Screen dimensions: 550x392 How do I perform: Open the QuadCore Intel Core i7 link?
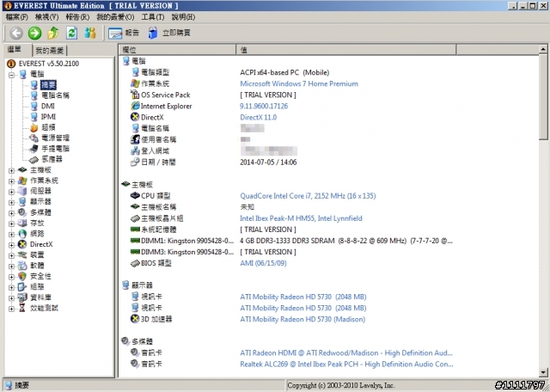click(x=308, y=196)
